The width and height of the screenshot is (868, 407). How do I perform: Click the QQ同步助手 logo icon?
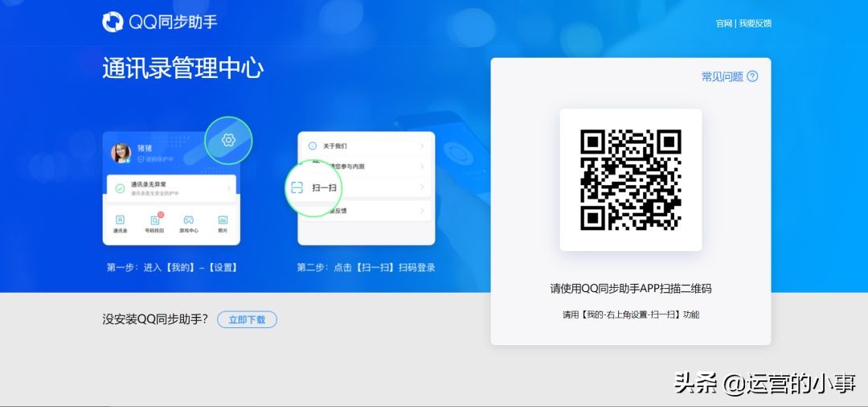coord(113,23)
